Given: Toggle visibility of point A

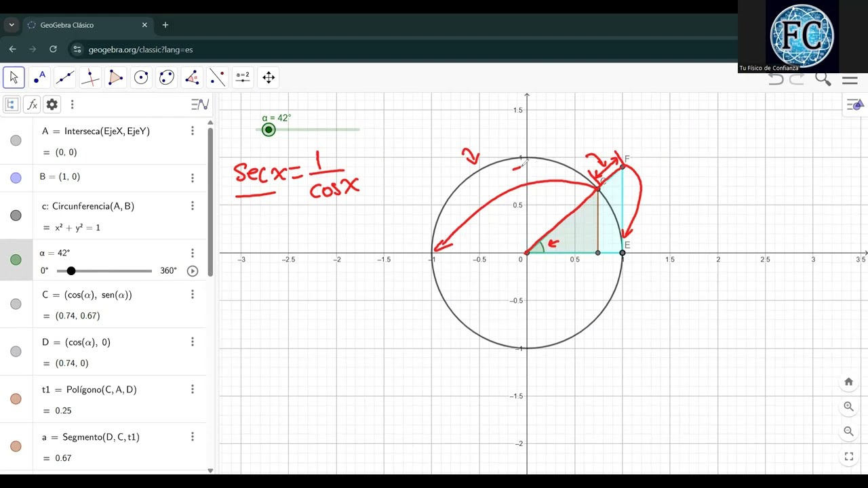Looking at the screenshot, I should click(x=16, y=141).
